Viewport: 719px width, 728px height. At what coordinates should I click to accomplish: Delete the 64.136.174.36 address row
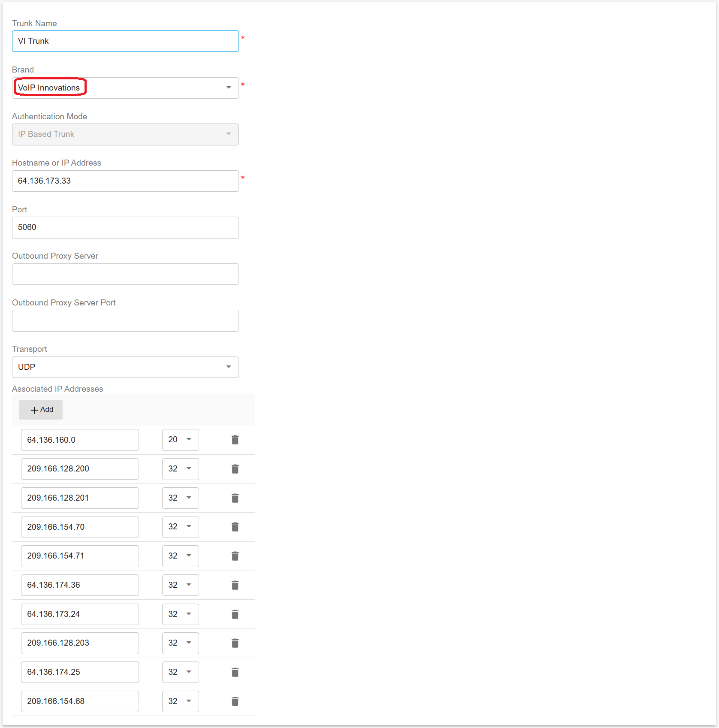click(x=235, y=585)
